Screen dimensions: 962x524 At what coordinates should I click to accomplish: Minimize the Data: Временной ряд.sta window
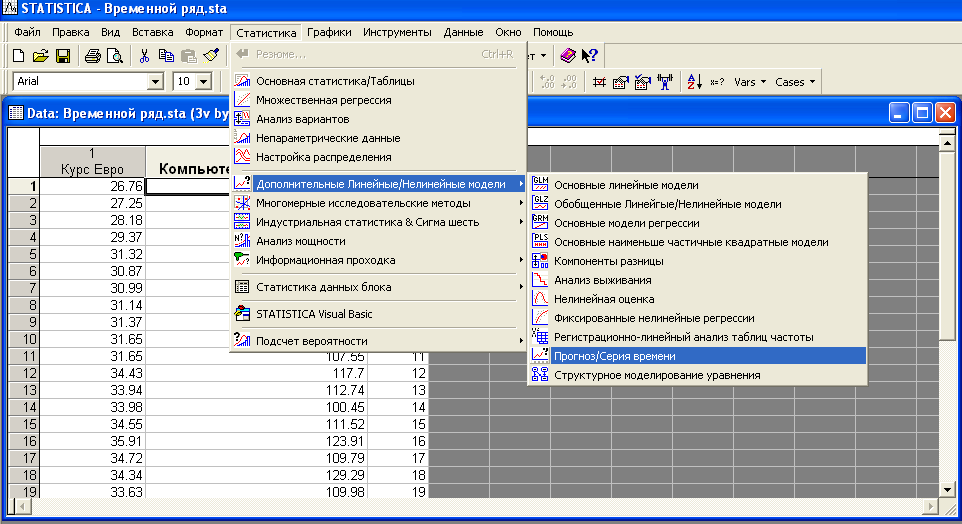click(899, 113)
